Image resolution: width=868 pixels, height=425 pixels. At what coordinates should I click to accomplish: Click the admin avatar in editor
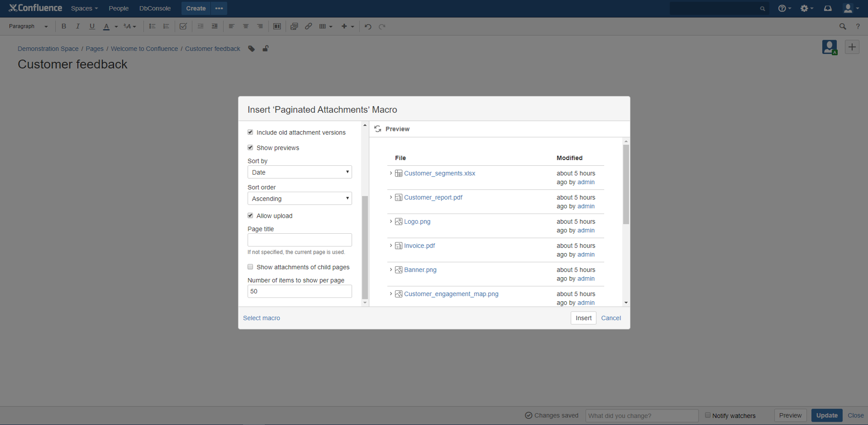pos(829,47)
